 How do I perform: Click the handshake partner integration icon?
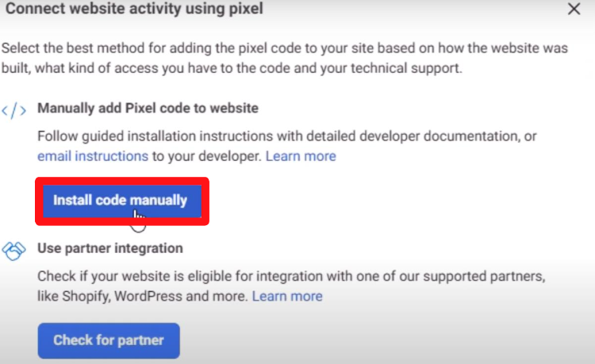pos(13,249)
